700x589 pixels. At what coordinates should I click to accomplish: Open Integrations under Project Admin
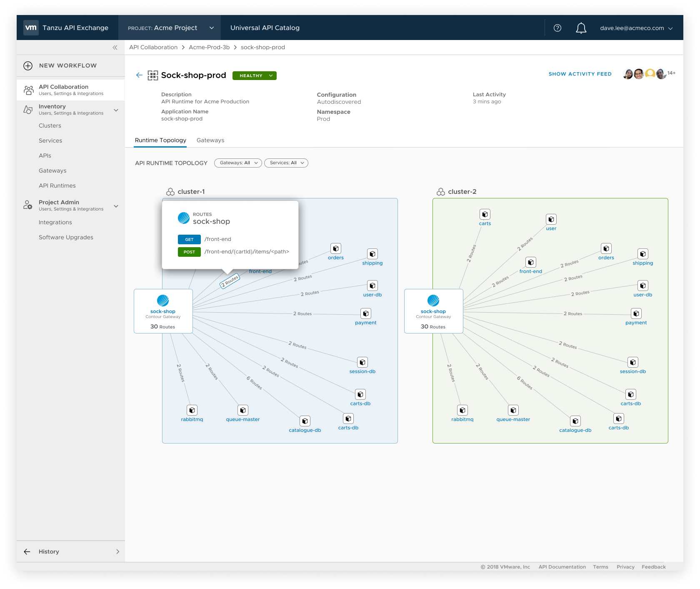pyautogui.click(x=55, y=222)
